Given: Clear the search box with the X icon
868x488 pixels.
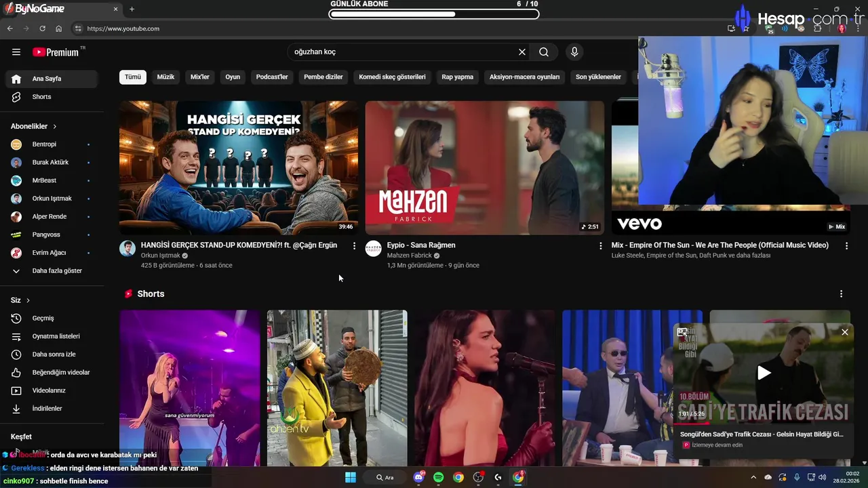Looking at the screenshot, I should pyautogui.click(x=522, y=52).
